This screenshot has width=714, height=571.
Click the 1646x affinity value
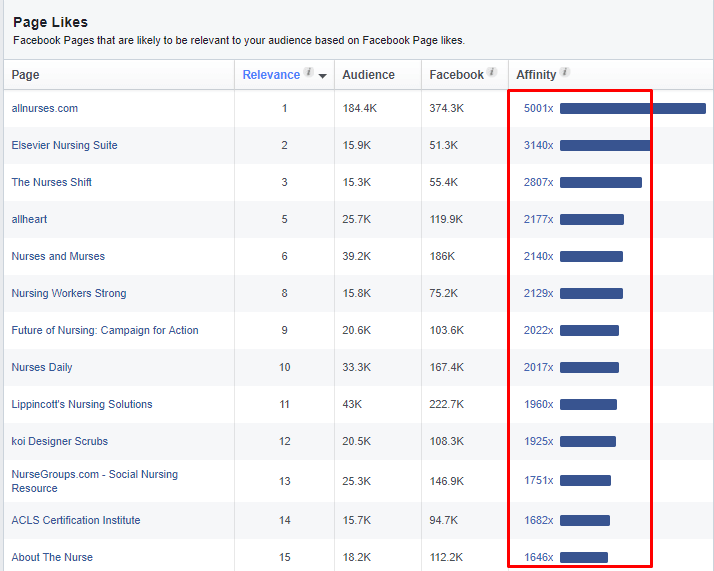(539, 557)
